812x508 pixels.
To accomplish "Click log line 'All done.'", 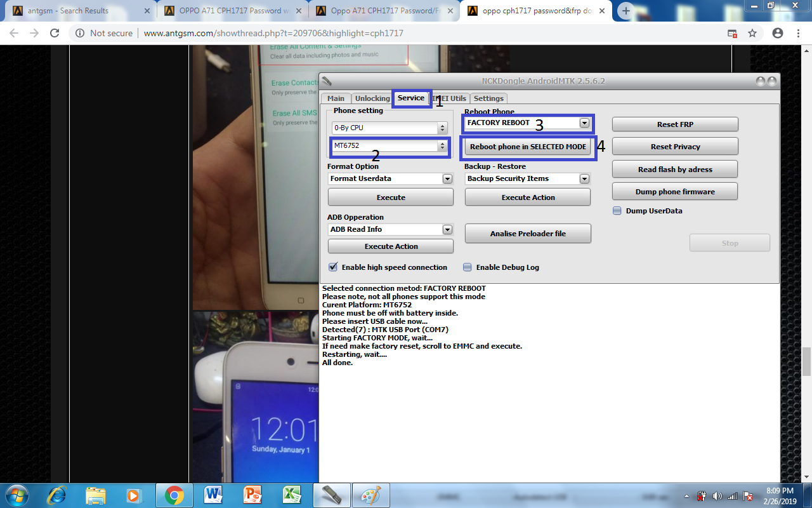I will 337,363.
